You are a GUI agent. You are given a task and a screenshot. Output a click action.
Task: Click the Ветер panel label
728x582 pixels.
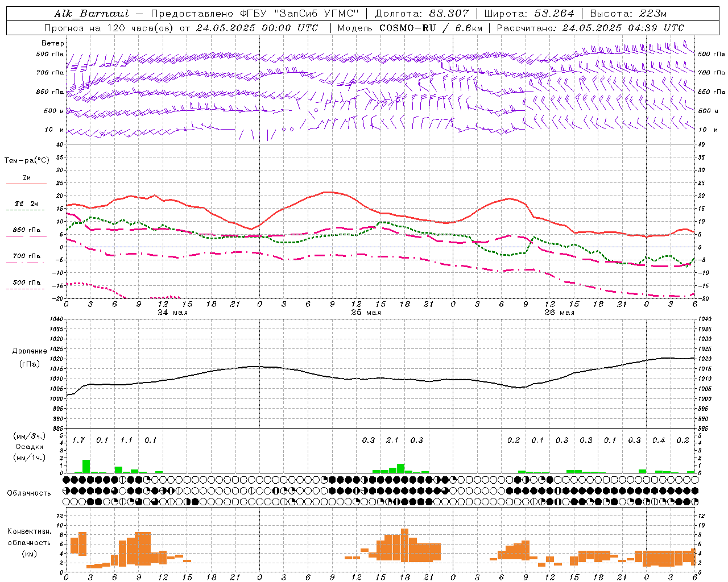[x=53, y=43]
